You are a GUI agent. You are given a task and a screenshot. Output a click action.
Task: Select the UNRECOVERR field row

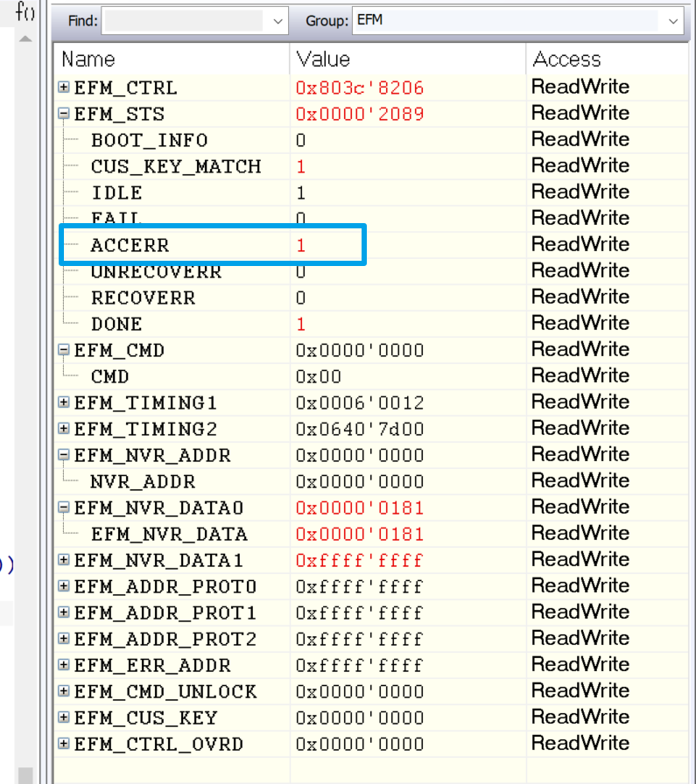(371, 271)
